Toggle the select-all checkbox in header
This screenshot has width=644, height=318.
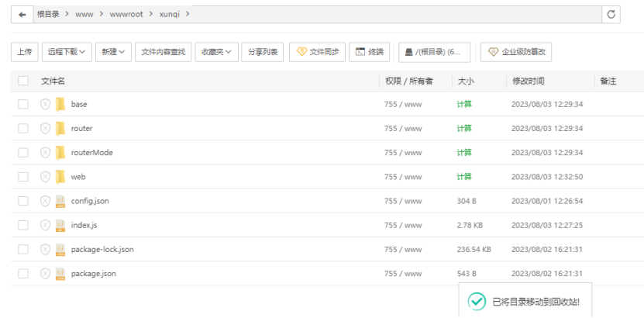[23, 81]
